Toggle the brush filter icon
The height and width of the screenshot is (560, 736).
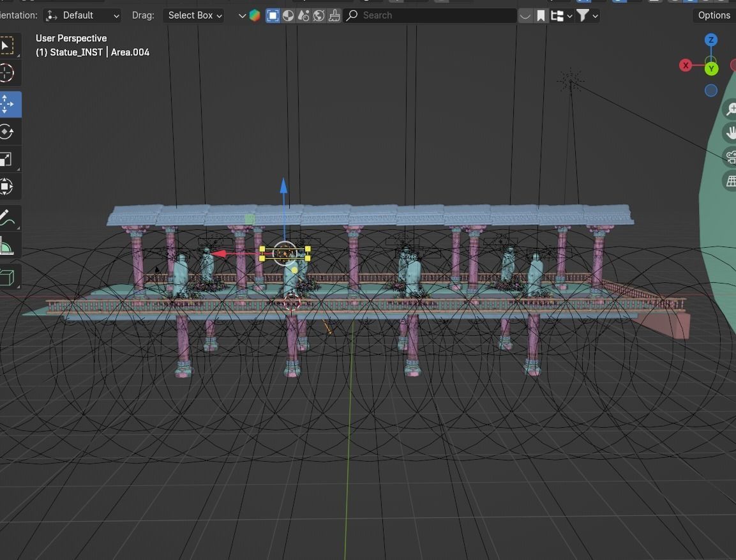pyautogui.click(x=334, y=15)
